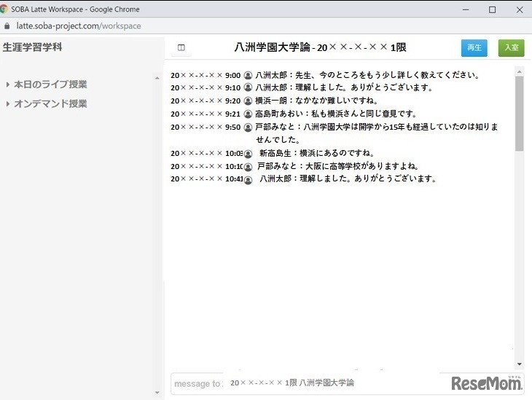The height and width of the screenshot is (400, 532).
Task: Click message about 開学から15年も経過
Action: pyautogui.click(x=377, y=133)
